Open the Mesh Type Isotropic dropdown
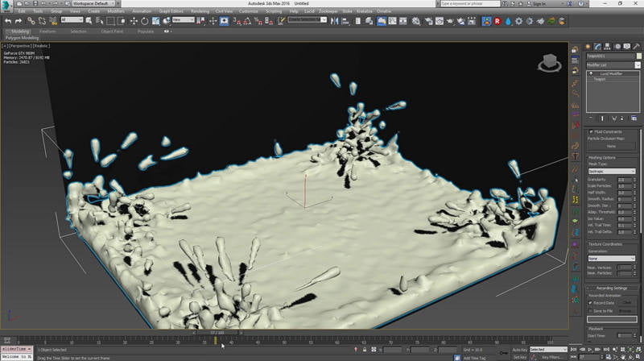644x361 pixels. click(611, 171)
